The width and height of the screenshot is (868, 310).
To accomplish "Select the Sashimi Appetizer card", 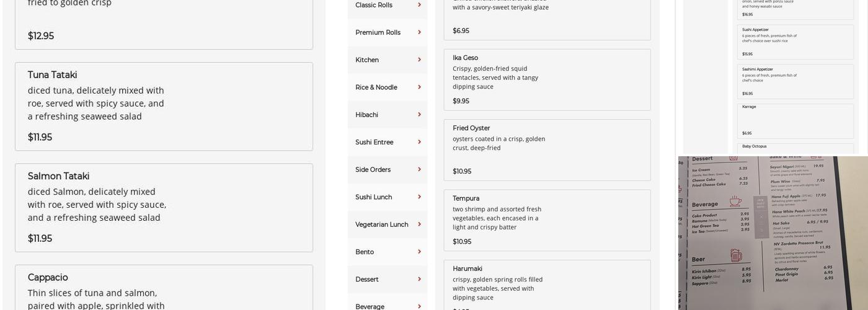I will tap(795, 81).
